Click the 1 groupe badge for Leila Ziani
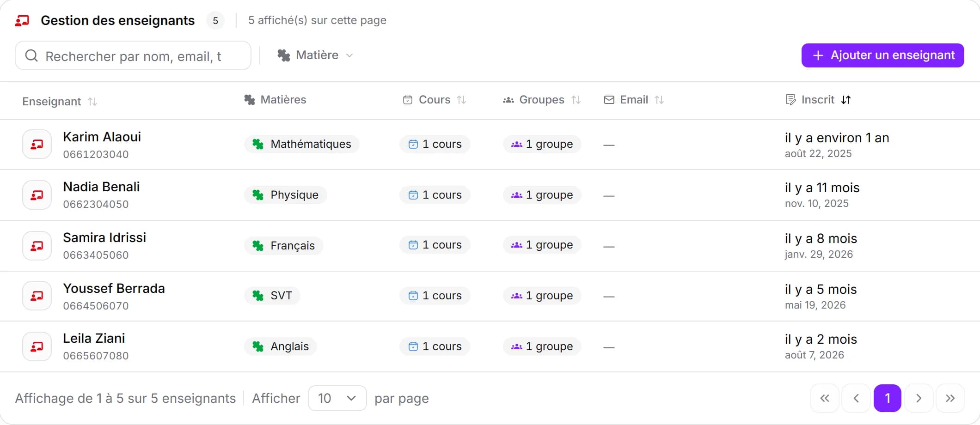Image resolution: width=980 pixels, height=425 pixels. (x=542, y=346)
